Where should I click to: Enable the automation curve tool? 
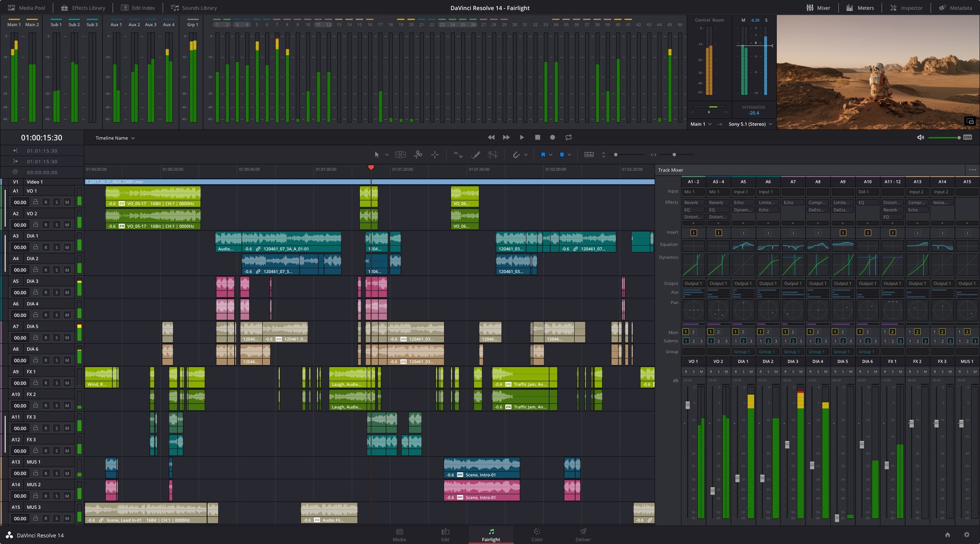[458, 154]
